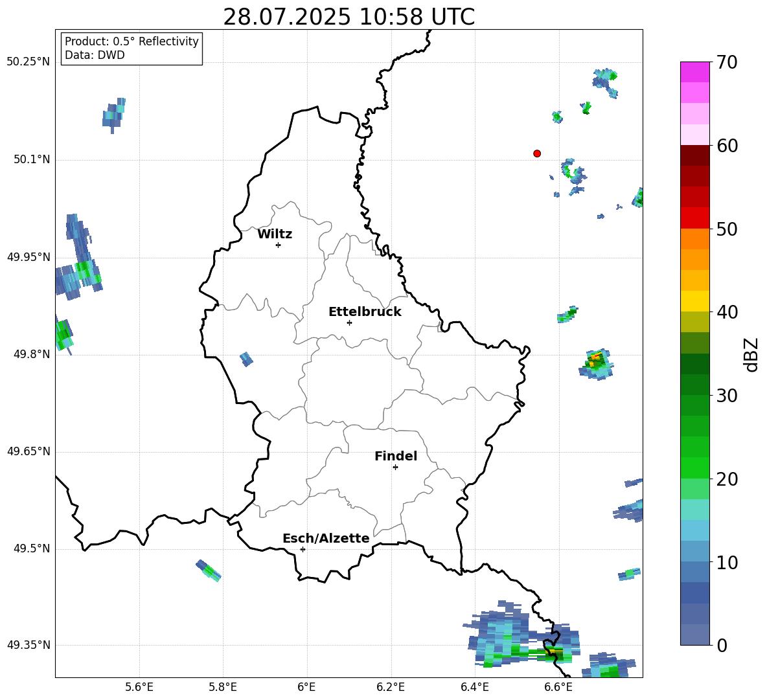Pick the magenta top colorbar segment
Screen dimensions: 767x700
tap(694, 72)
